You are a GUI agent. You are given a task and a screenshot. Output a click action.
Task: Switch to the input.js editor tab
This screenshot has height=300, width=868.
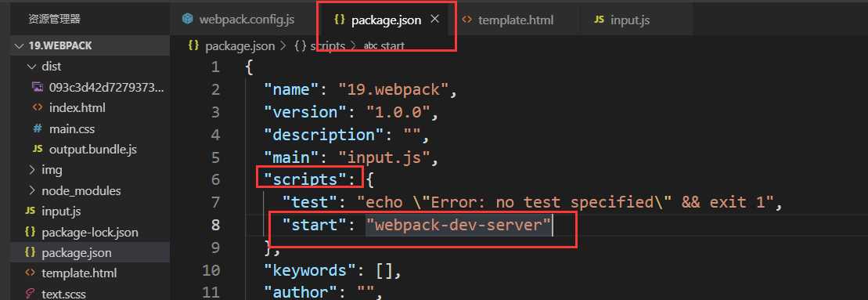621,20
